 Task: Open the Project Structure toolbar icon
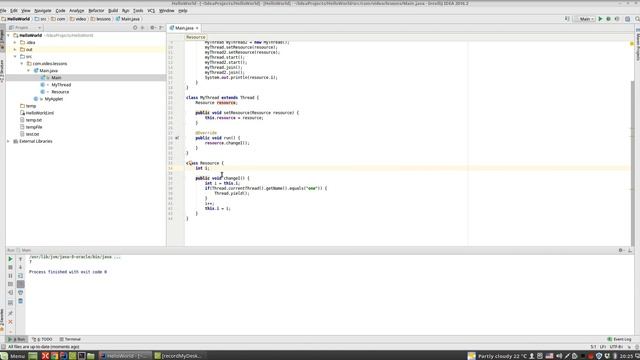[x=627, y=19]
